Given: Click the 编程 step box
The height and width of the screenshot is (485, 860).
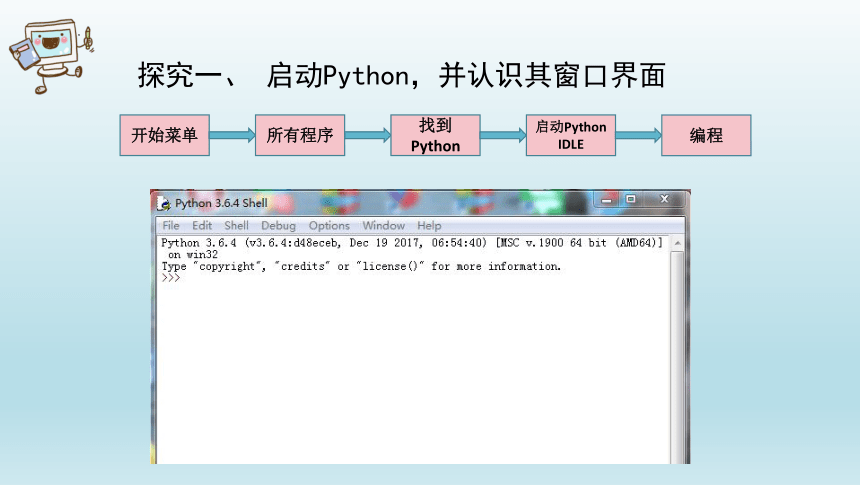Looking at the screenshot, I should click(x=706, y=135).
